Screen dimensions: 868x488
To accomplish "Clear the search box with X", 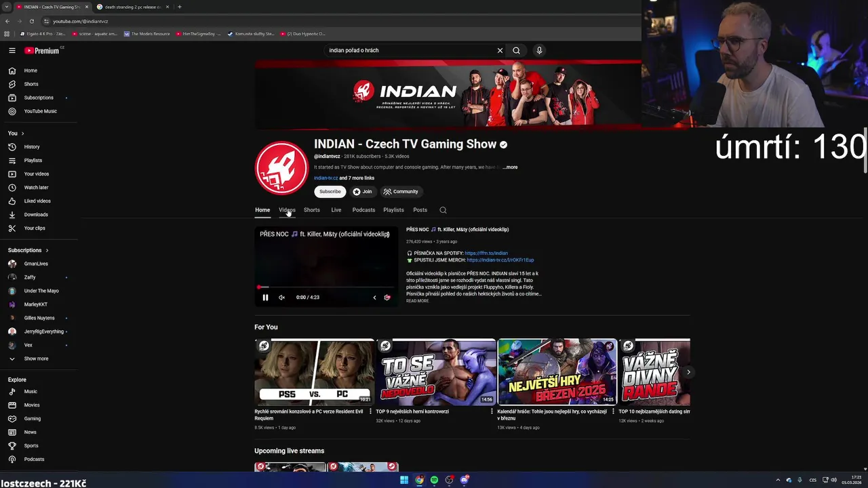I will [x=500, y=50].
